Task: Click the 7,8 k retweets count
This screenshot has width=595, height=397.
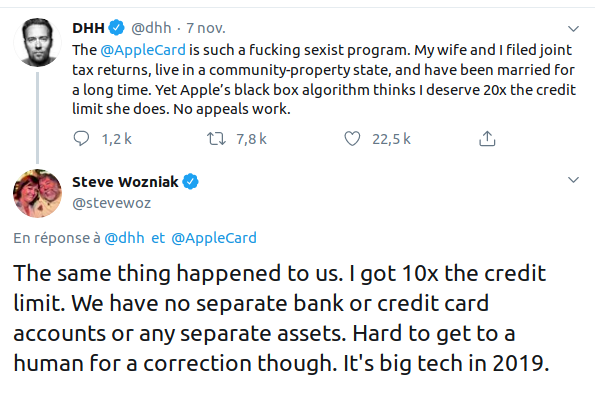Action: (x=251, y=139)
